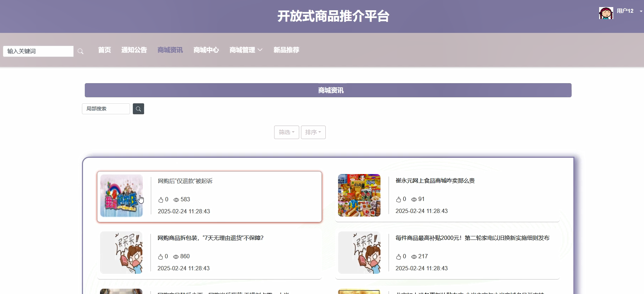The width and height of the screenshot is (644, 294).
Task: Click eye views icon beside 860
Action: pos(176,257)
